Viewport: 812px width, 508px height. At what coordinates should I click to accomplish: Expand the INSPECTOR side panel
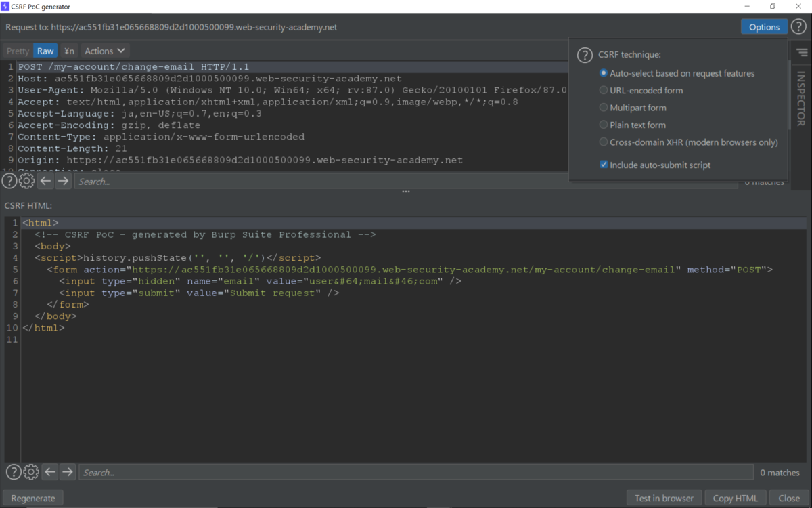pyautogui.click(x=801, y=98)
